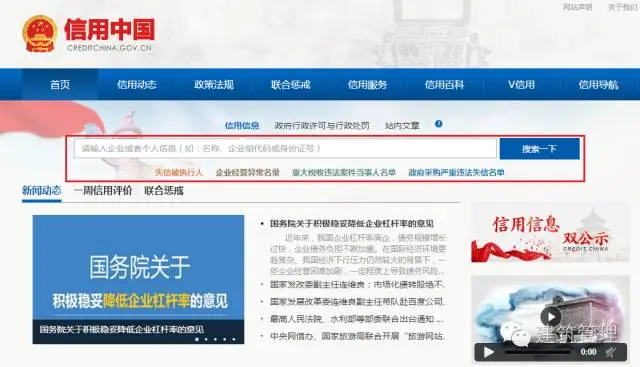640x367 pixels.
Task: Play the video with center play button
Action: coord(551,317)
